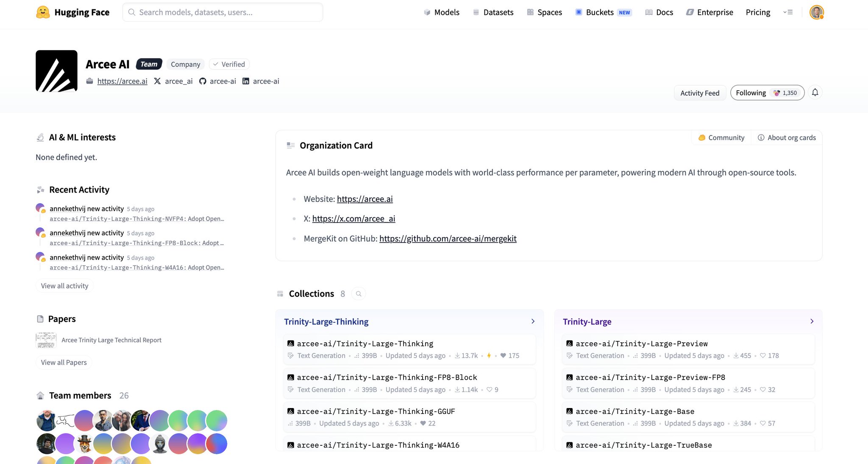Screen dimensions: 868x464
Task: Click View all activity button
Action: (64, 286)
